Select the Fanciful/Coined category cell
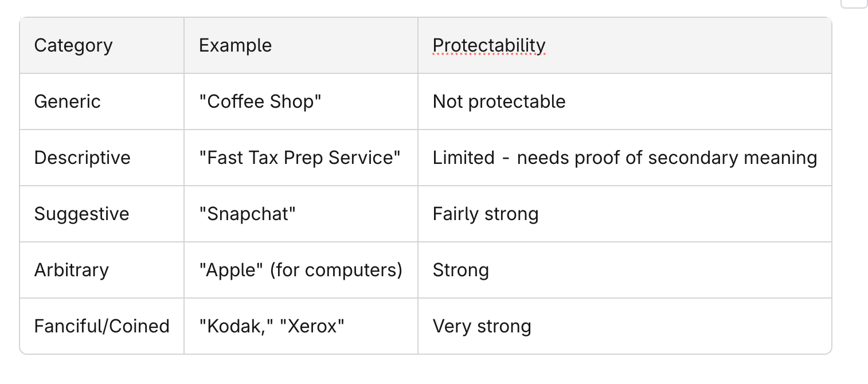Viewport: 868px width, 384px height. click(102, 326)
